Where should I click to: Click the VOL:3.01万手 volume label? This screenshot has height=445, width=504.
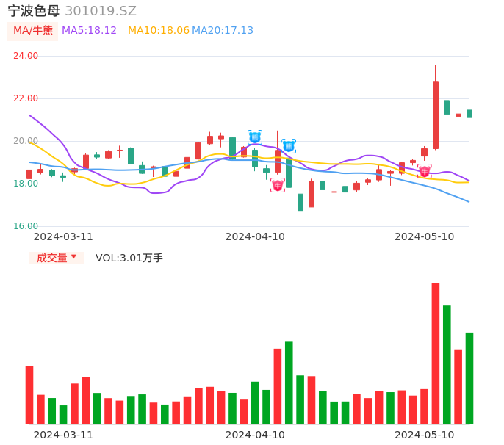click(x=129, y=258)
